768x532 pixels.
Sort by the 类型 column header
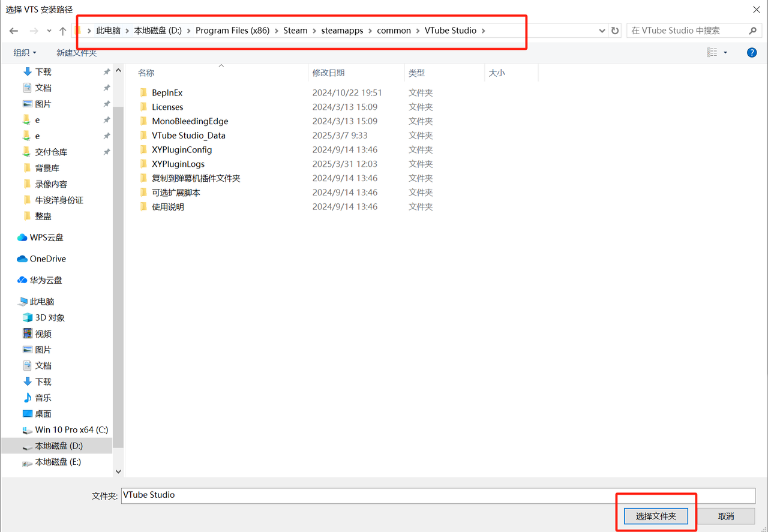click(x=416, y=73)
